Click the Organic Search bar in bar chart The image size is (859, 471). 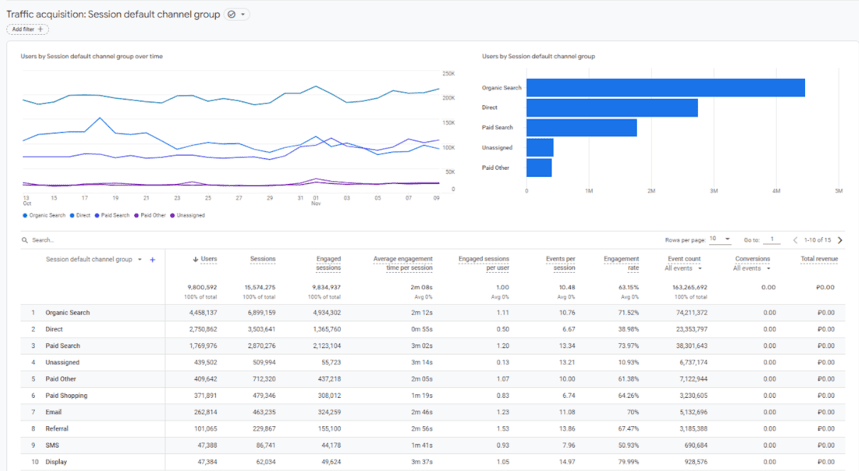point(665,88)
